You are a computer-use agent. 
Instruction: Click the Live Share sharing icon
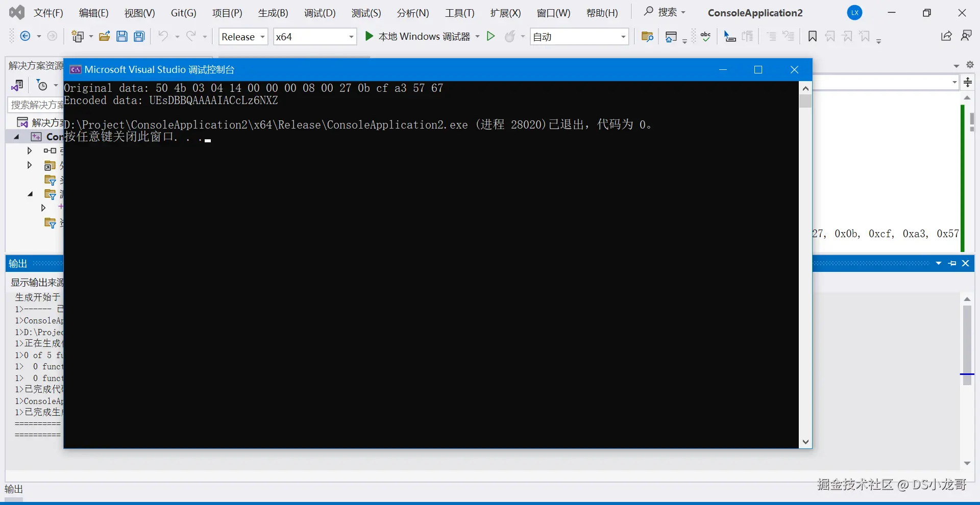[x=946, y=36]
